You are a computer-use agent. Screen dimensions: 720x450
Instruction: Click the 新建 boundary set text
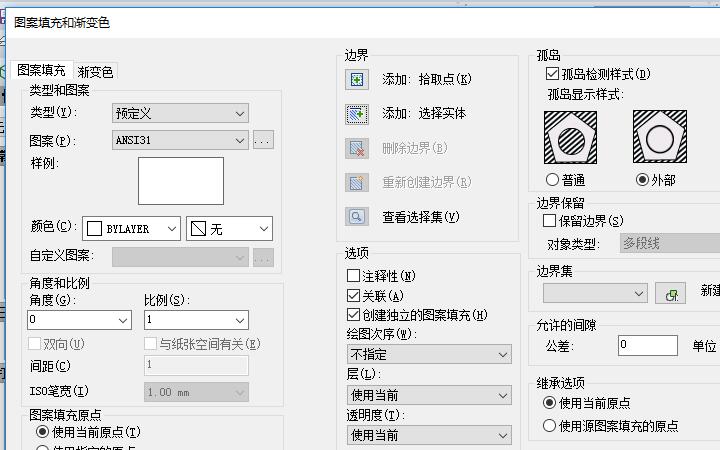710,290
